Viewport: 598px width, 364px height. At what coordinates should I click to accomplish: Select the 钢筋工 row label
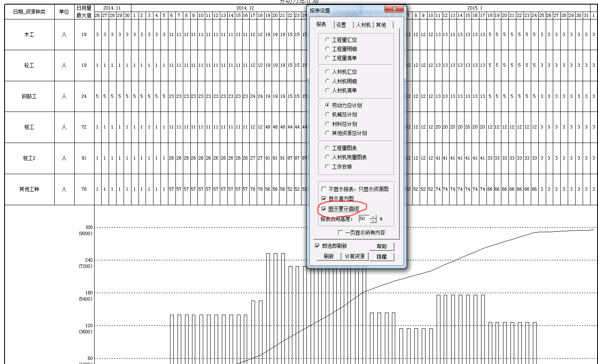(29, 96)
